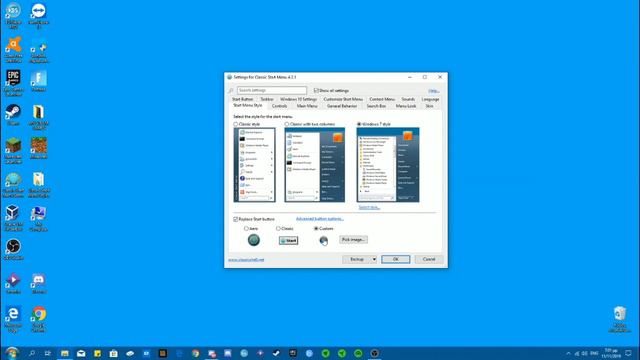Open the Customize Start Menu tab

point(343,99)
